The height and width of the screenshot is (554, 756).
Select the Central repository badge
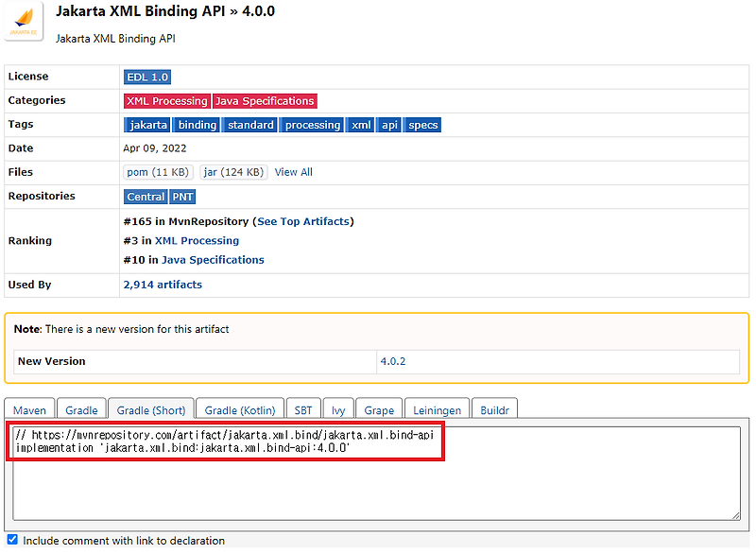pyautogui.click(x=145, y=196)
